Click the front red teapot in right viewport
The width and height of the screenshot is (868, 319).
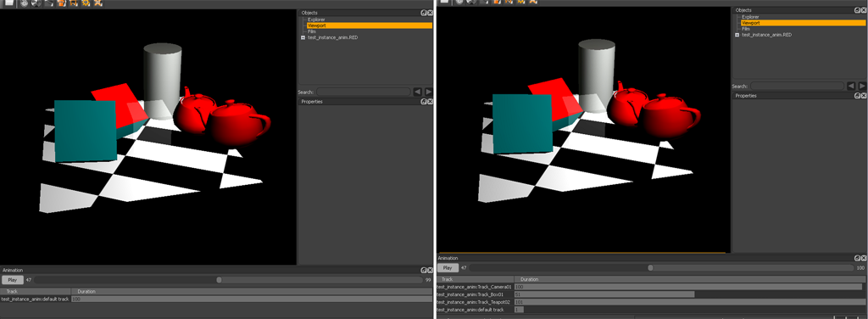(x=670, y=115)
